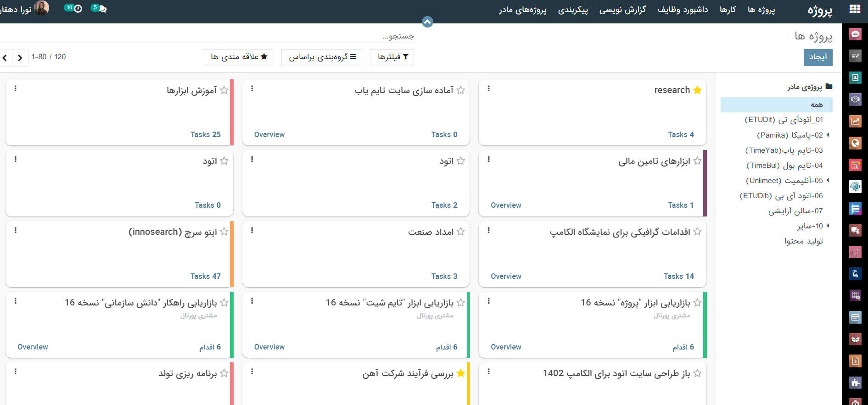Expand the 02-پامیکا (Pamika) tree node
The width and height of the screenshot is (868, 405).
(x=828, y=135)
